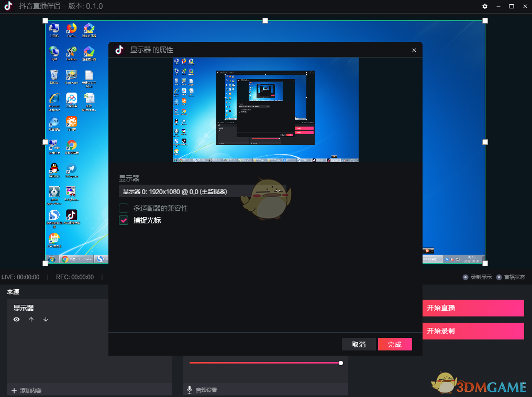The height and width of the screenshot is (397, 532).
Task: Click the Windows Start orb in the captured taskbar
Action: coord(51,259)
